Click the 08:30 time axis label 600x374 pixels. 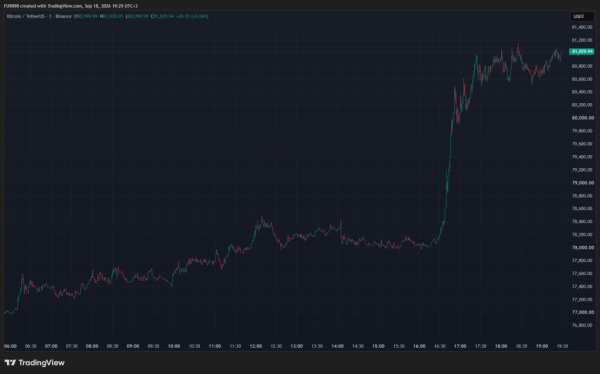[112, 346]
